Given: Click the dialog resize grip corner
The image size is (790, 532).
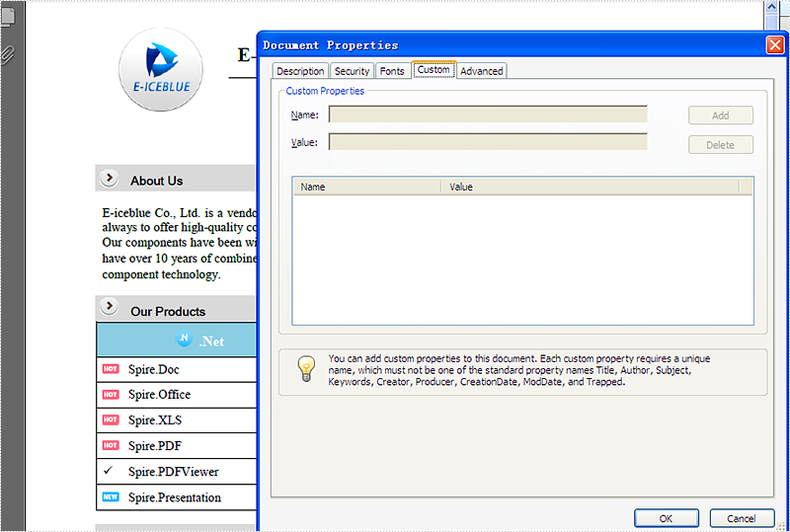Looking at the screenshot, I should coord(781,526).
